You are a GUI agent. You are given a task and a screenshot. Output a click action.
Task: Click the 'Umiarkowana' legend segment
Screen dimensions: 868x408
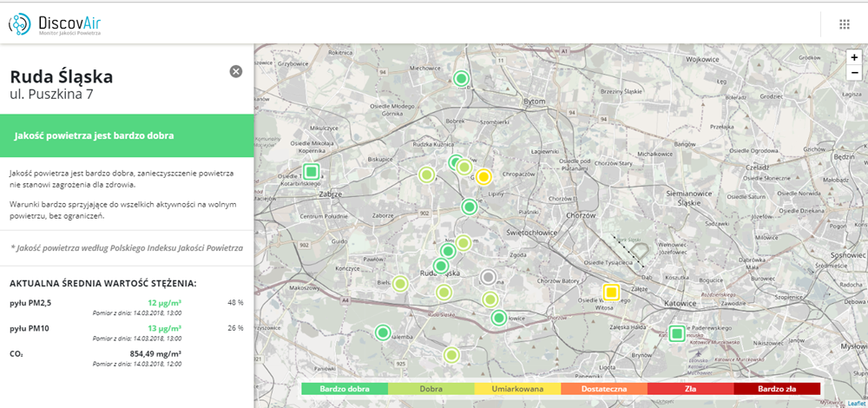click(x=517, y=389)
